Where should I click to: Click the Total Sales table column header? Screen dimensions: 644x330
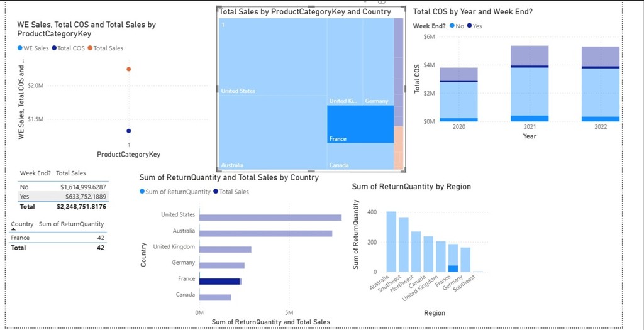click(x=71, y=173)
